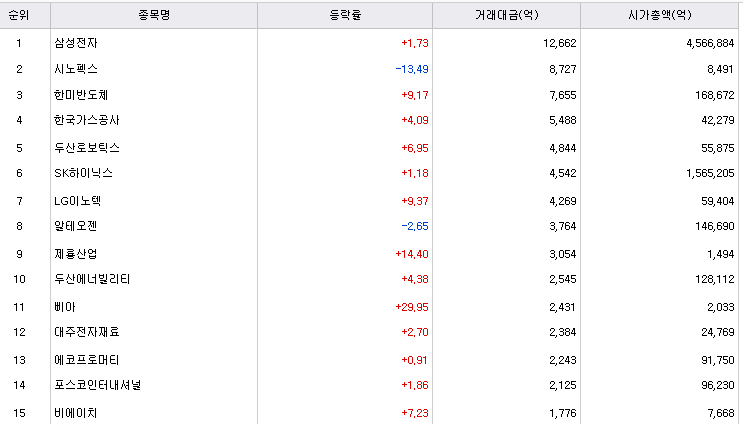Click the 두산에너빌리티 stock name

pos(92,280)
